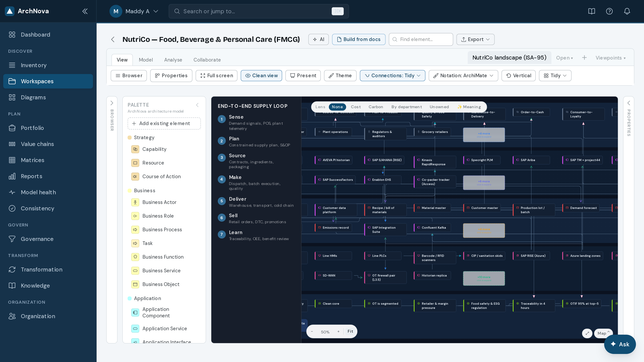Click Add existing element

coord(164,123)
